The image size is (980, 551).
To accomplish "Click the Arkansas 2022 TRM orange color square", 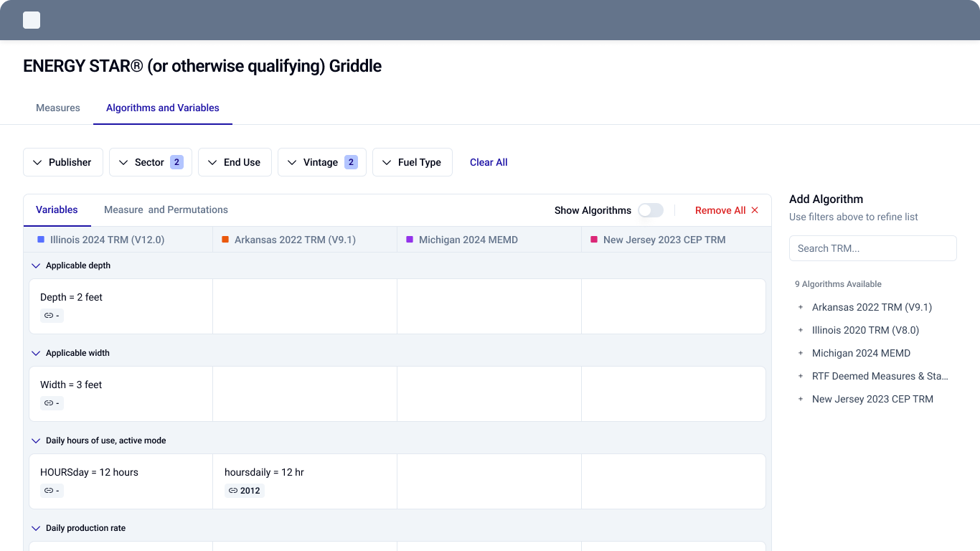I will 225,239.
